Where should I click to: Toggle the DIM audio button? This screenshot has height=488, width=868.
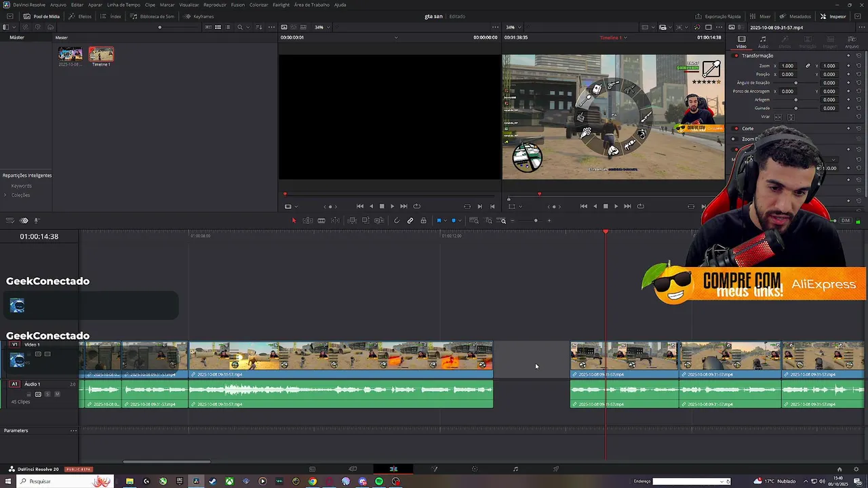click(846, 220)
